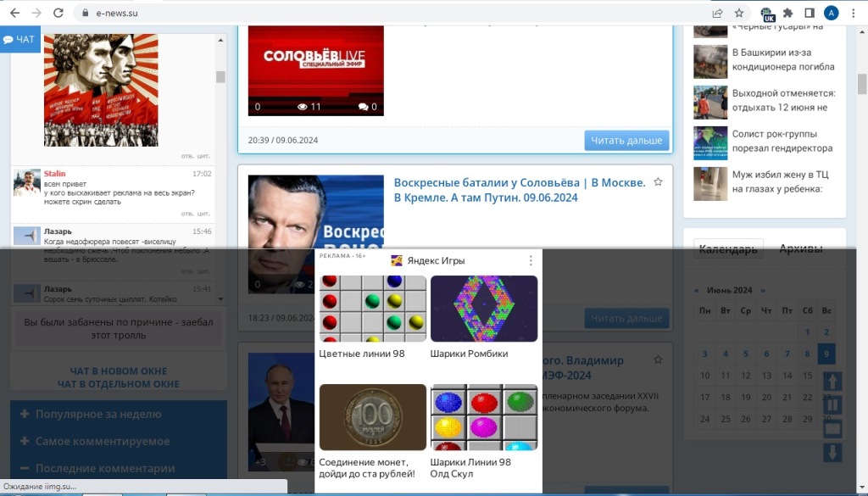Open the browser extensions puzzle icon
This screenshot has width=868, height=496.
[x=787, y=13]
